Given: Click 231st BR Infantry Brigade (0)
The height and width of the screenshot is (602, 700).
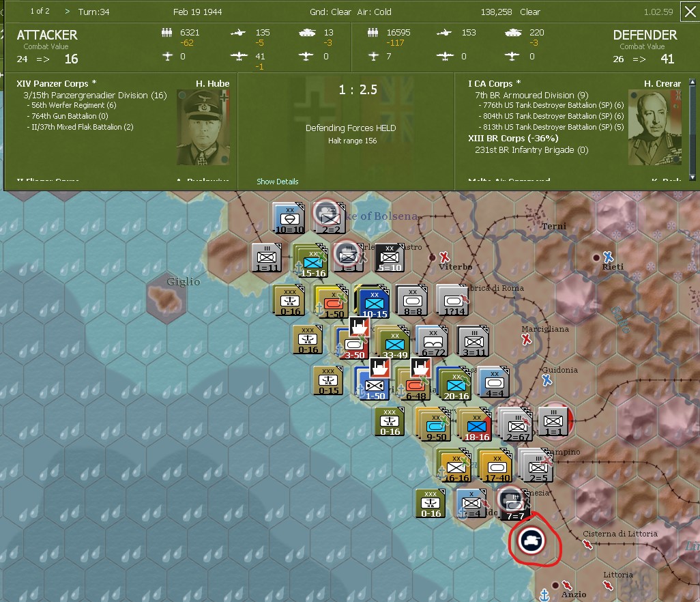Looking at the screenshot, I should (x=531, y=150).
